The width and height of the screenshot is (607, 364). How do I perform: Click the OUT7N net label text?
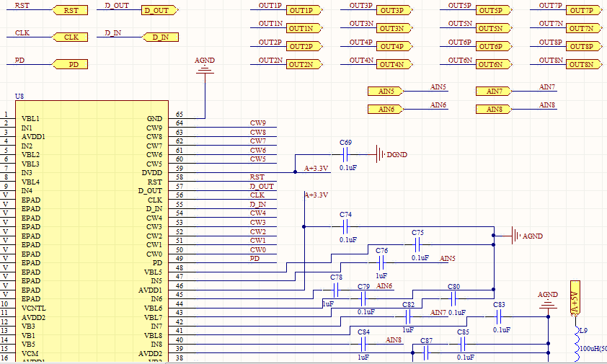551,24
